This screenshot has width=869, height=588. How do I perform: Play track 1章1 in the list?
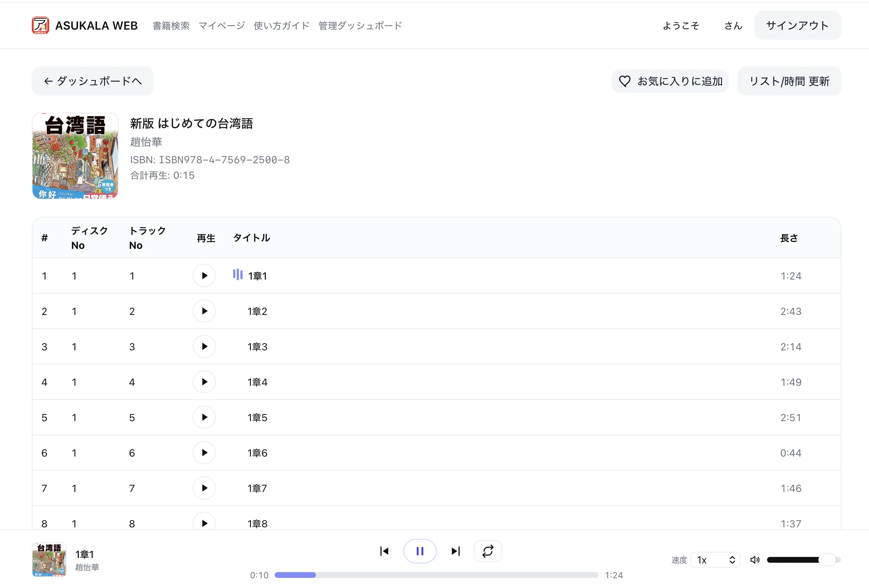[x=204, y=276]
